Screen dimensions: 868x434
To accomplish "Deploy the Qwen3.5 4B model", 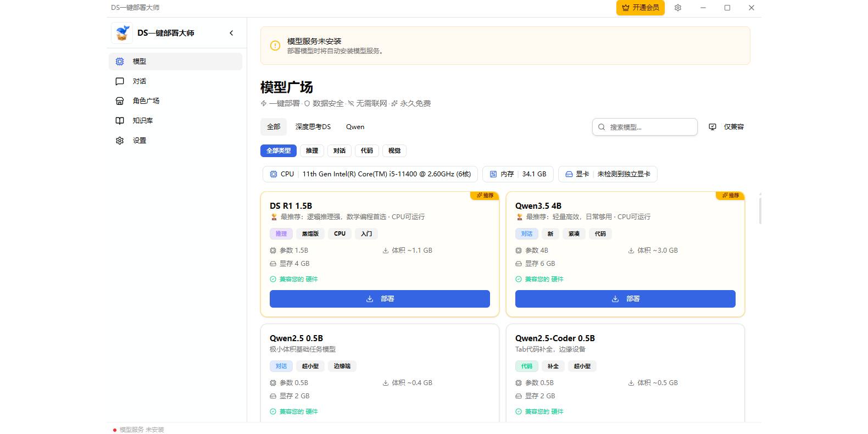I will click(x=625, y=299).
